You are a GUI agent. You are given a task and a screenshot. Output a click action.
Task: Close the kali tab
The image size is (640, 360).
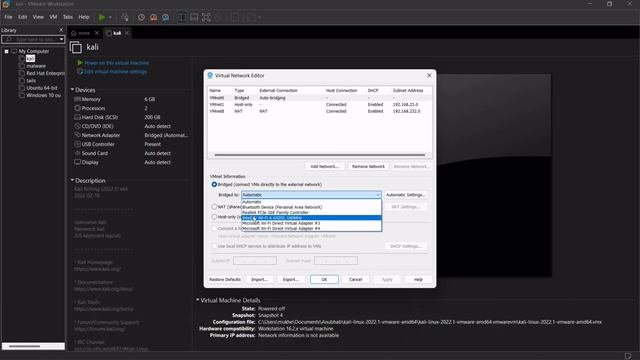coord(127,33)
